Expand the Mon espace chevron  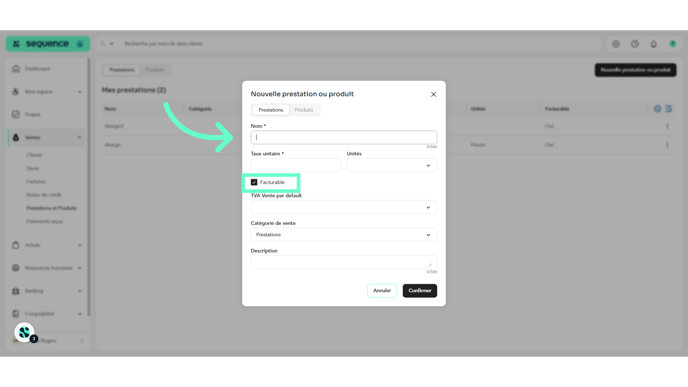click(79, 92)
